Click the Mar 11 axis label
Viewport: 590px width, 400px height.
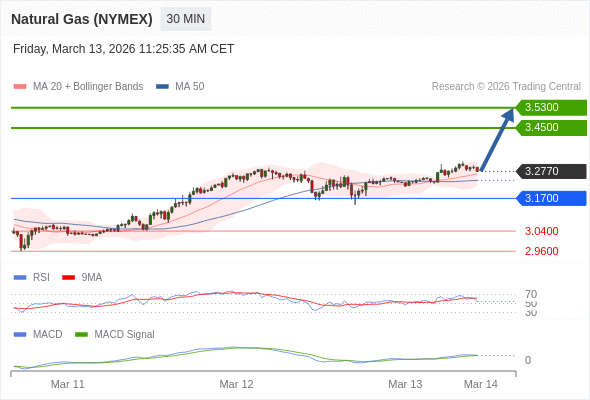tap(68, 384)
